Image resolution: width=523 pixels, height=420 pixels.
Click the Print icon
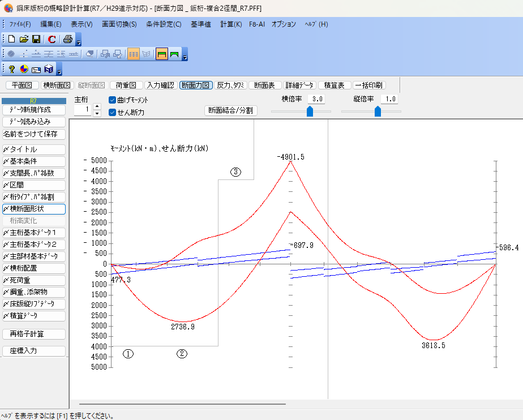pos(68,39)
